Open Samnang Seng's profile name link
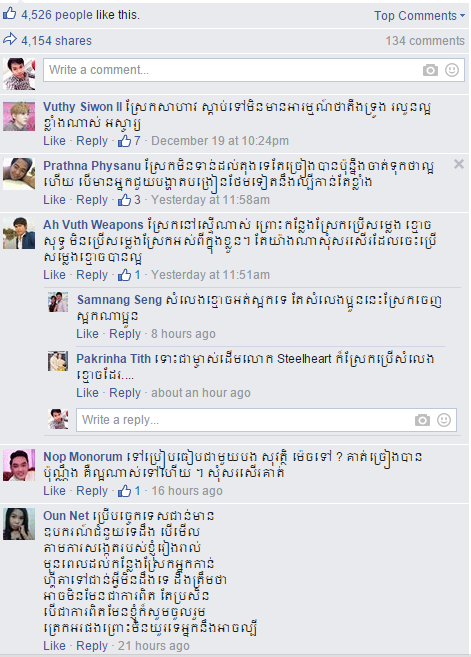This screenshot has height=657, width=471. click(x=119, y=300)
